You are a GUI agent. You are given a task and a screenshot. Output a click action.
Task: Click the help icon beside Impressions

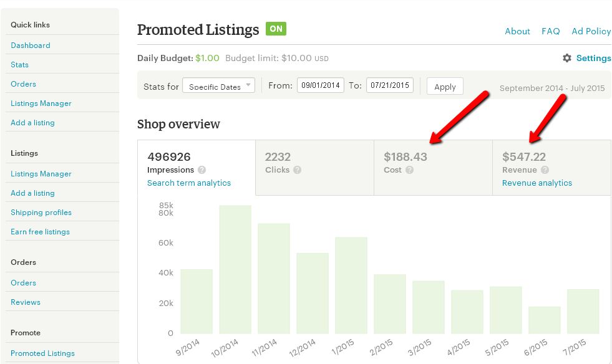(202, 170)
